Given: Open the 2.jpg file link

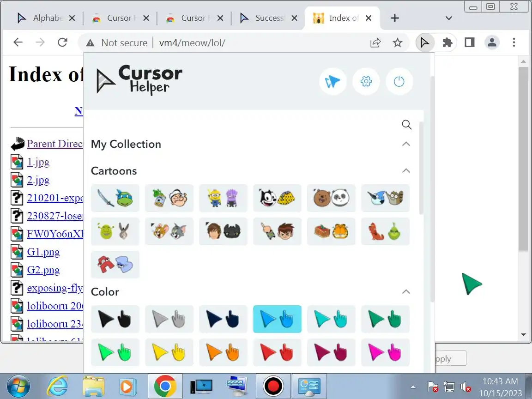Looking at the screenshot, I should (x=38, y=180).
